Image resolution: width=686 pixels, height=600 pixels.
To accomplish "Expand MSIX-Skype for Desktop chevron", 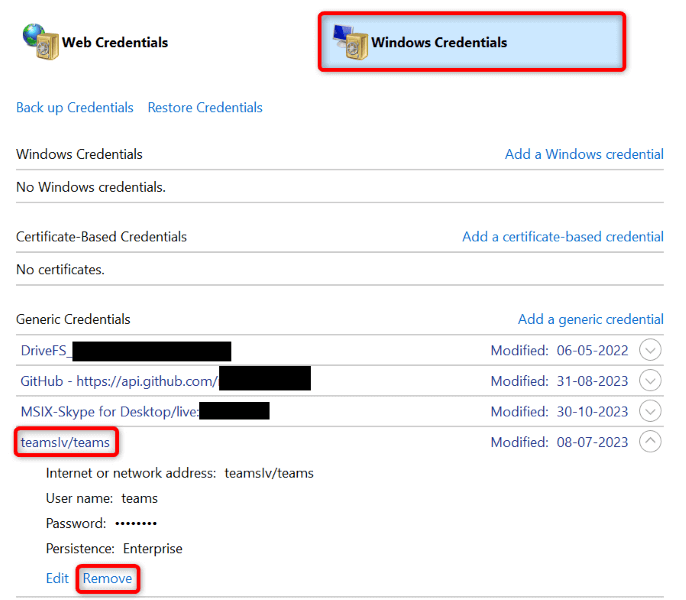I will click(x=650, y=411).
